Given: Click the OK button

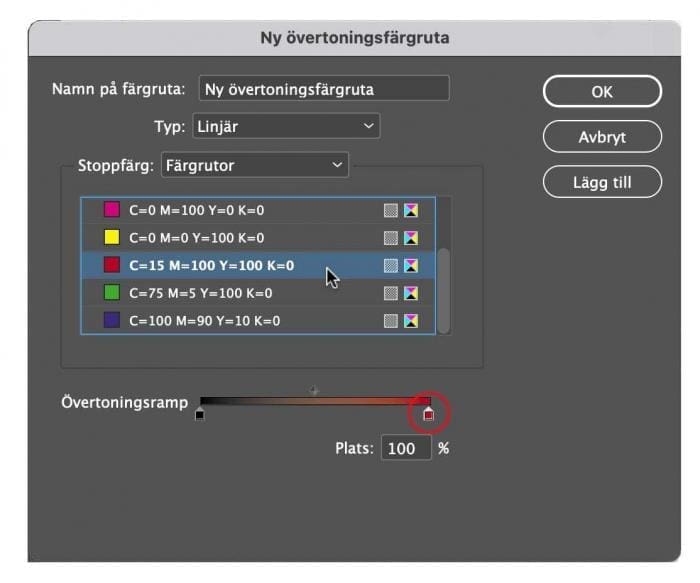Looking at the screenshot, I should (x=602, y=92).
